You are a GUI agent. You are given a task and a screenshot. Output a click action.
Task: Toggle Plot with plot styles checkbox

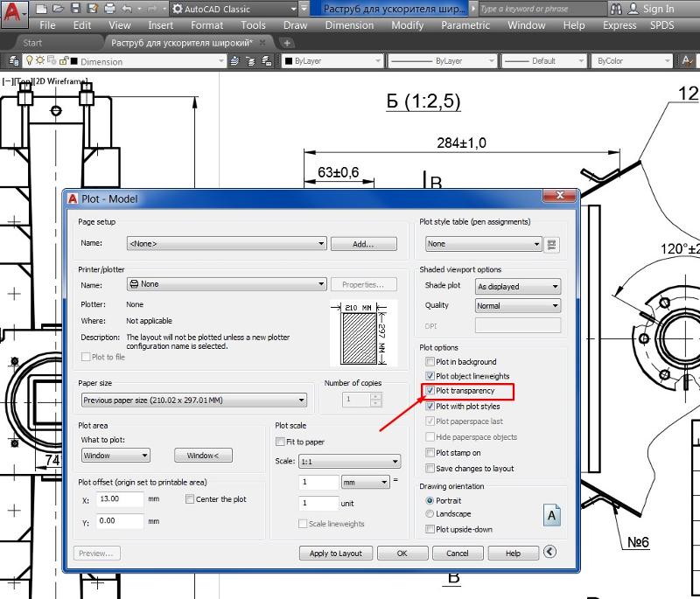coord(430,406)
